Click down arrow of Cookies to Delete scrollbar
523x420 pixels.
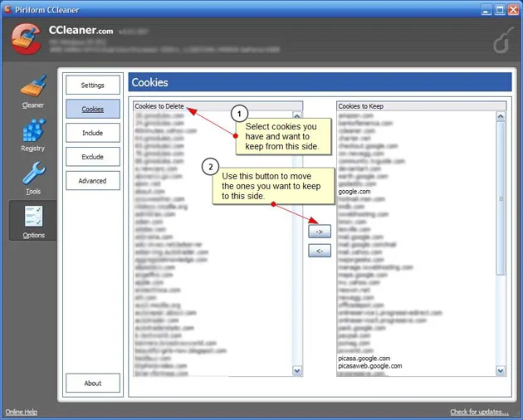tap(297, 371)
